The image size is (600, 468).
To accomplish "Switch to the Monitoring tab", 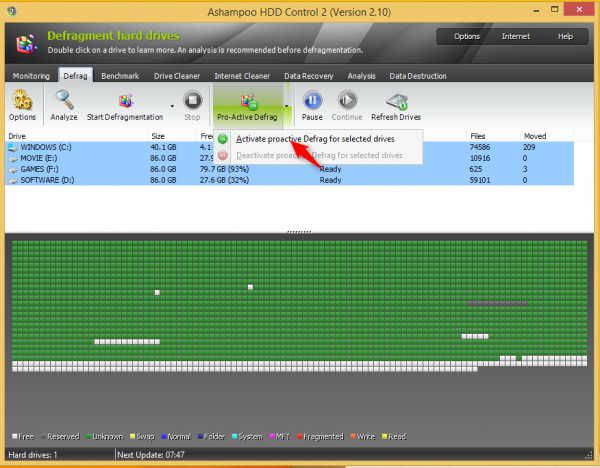I will point(31,76).
